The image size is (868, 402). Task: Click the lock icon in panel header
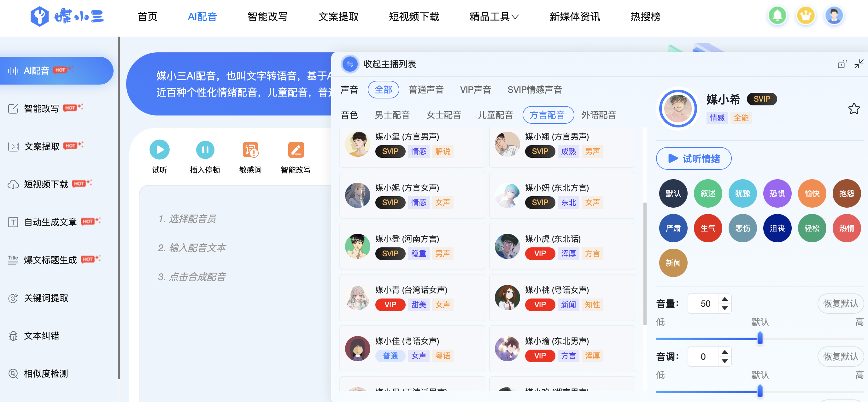coord(842,64)
